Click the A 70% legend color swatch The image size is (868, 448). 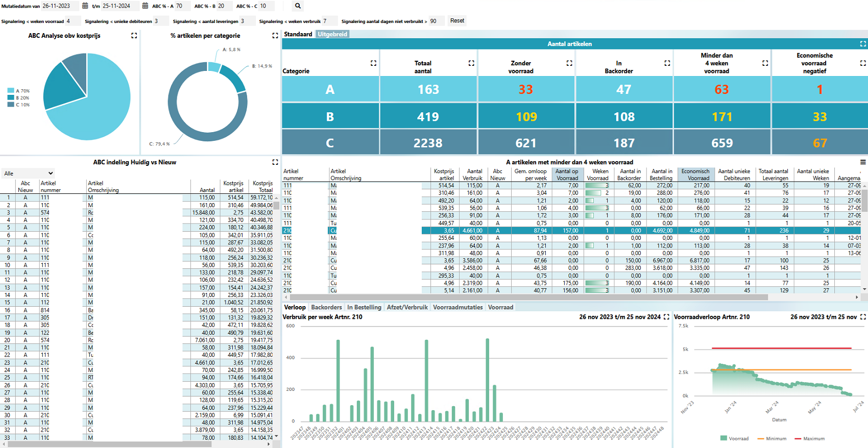coord(11,91)
